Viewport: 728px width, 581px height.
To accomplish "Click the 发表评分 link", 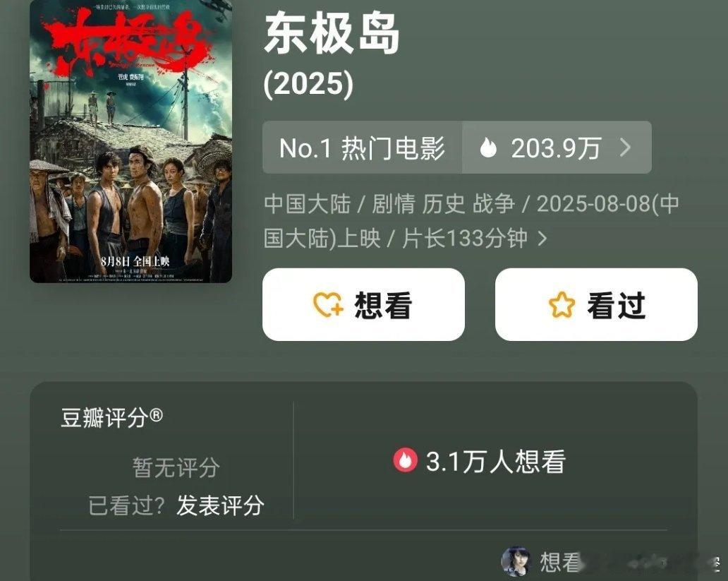I will (x=221, y=505).
